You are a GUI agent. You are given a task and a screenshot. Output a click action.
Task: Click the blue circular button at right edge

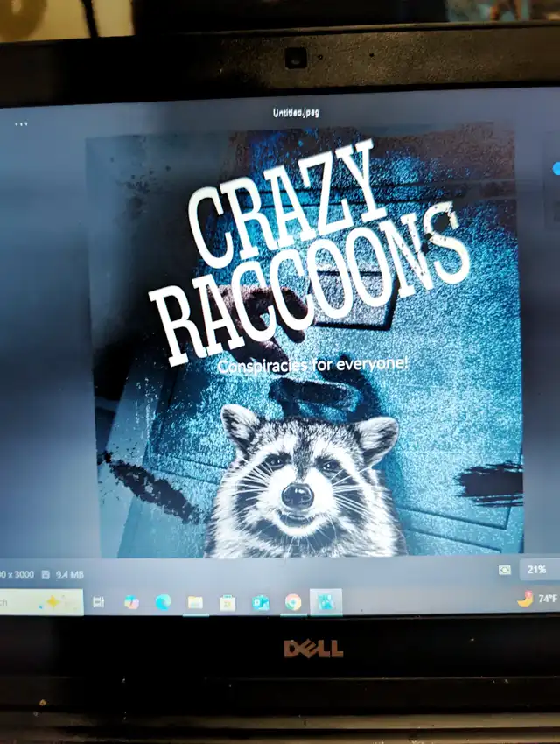click(x=556, y=168)
